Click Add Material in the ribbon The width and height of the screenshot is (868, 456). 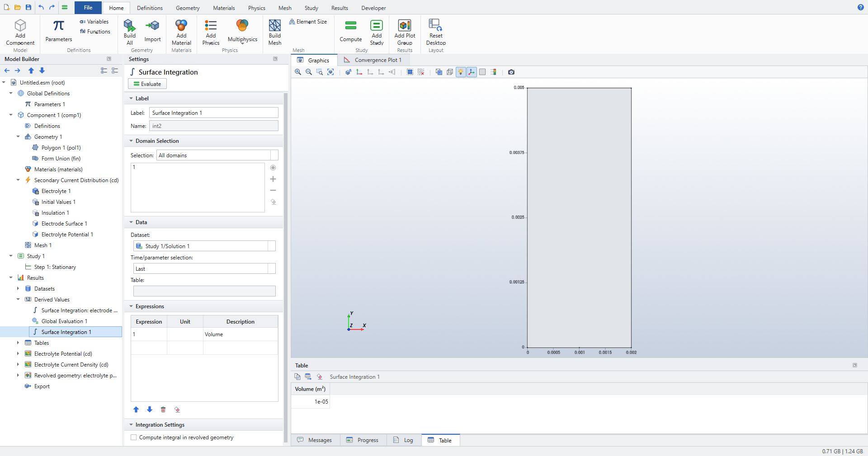click(181, 32)
